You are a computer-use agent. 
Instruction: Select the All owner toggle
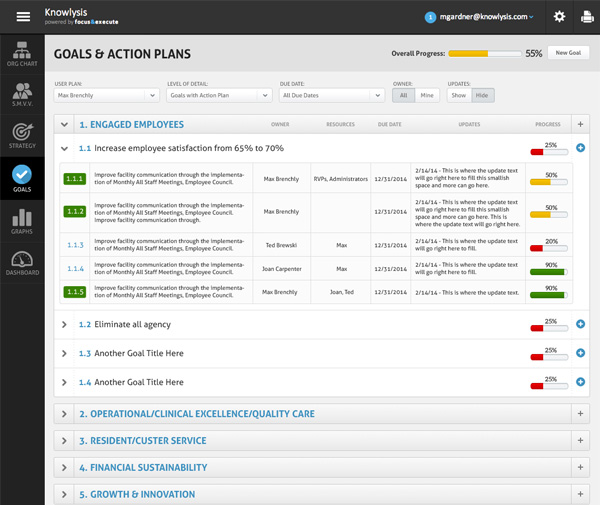403,95
